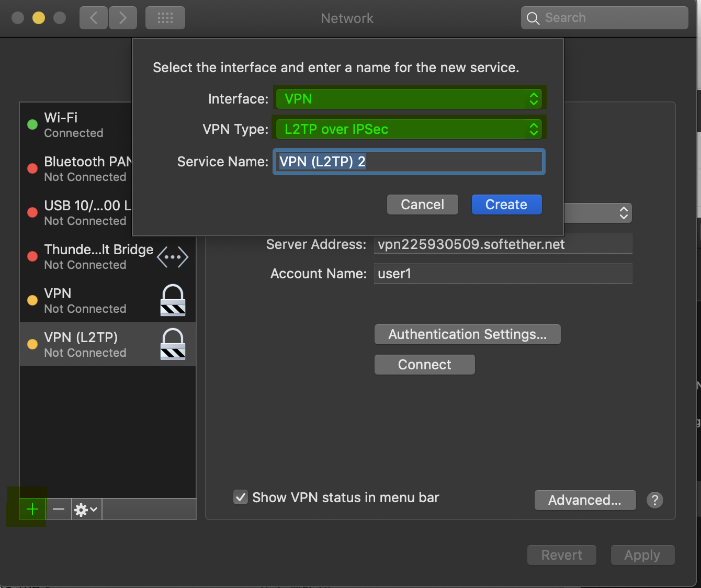Open Authentication Settings
The width and height of the screenshot is (701, 588).
click(468, 334)
